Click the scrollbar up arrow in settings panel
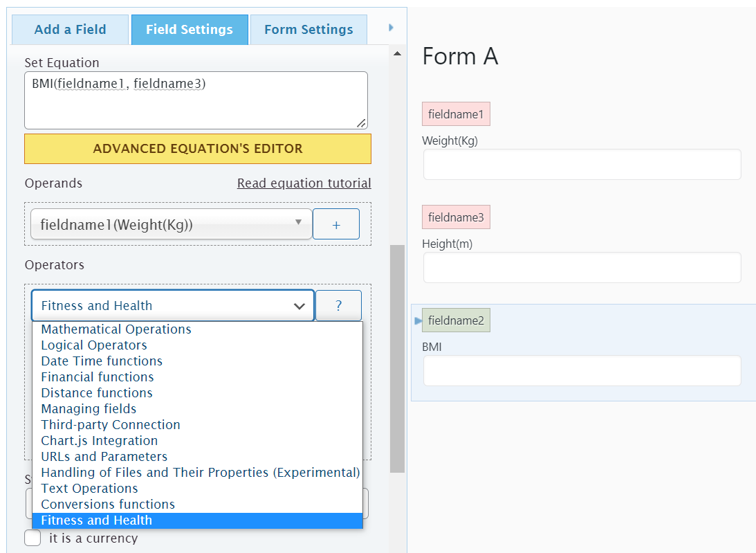The width and height of the screenshot is (756, 553). 397,53
